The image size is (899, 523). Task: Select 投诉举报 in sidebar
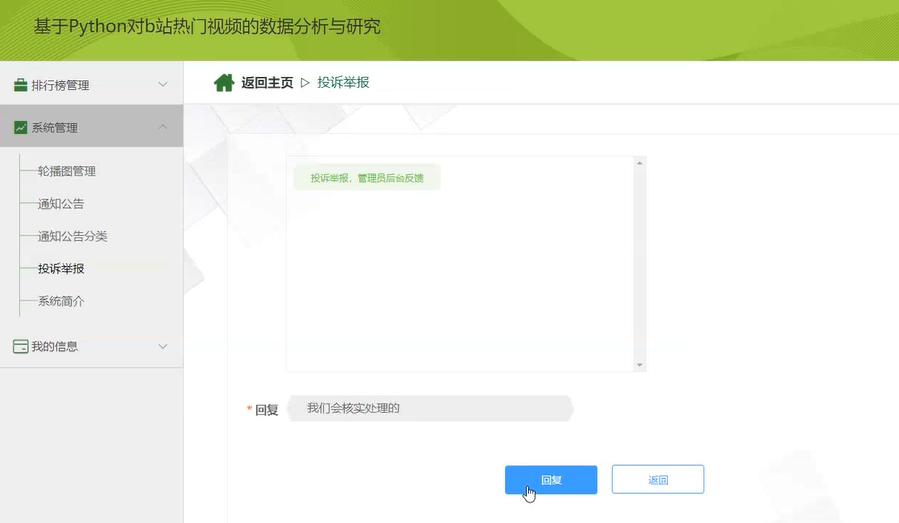(x=61, y=268)
